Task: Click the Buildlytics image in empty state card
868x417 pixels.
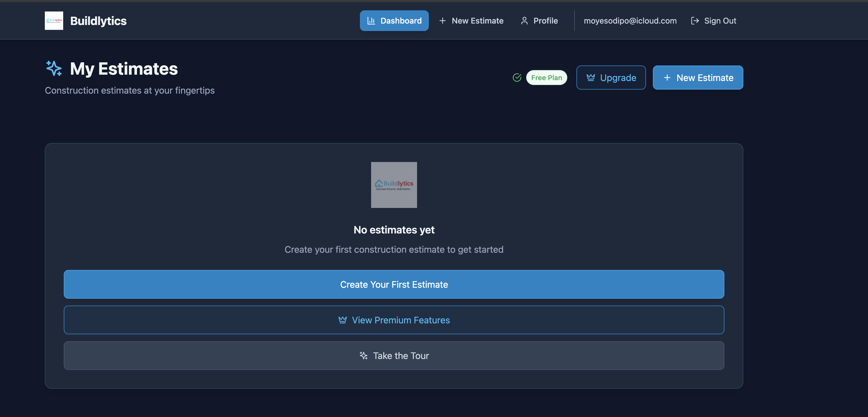Action: tap(394, 185)
